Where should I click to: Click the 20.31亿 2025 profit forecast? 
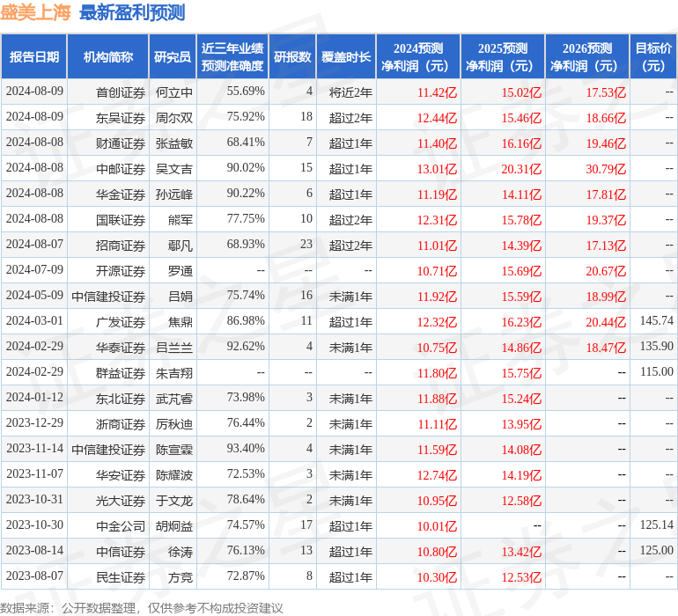tap(521, 169)
